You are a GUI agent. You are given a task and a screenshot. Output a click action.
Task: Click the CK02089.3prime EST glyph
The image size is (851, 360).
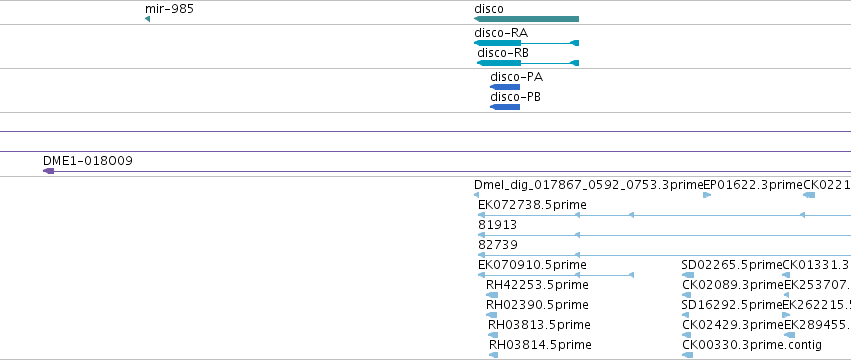(x=687, y=295)
